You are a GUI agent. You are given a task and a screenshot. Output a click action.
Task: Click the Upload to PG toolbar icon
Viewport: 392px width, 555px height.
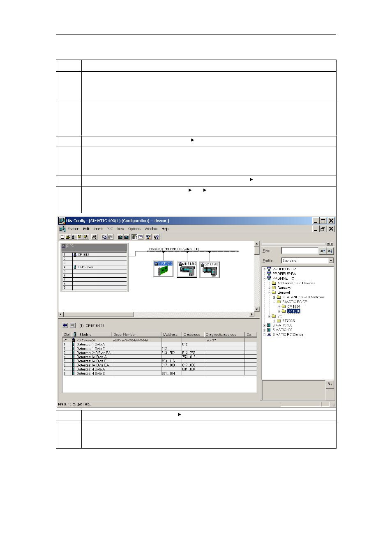pos(127,237)
